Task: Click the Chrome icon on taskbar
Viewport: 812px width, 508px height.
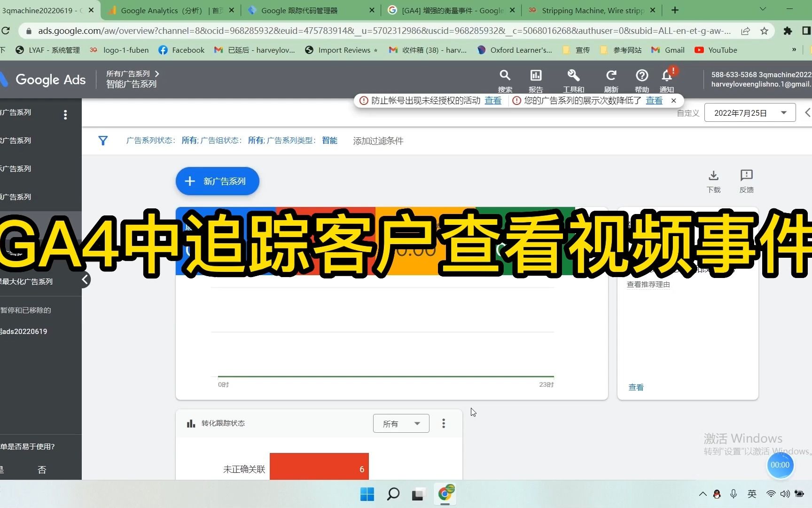Action: tap(445, 494)
